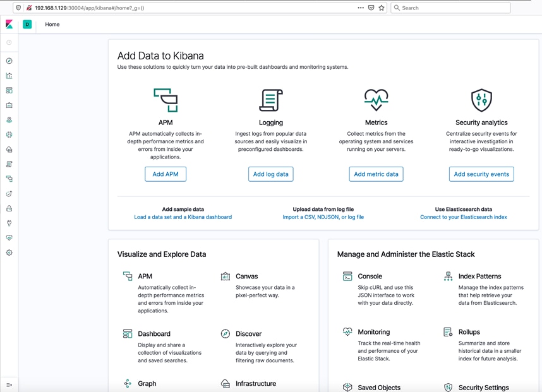Viewport: 542px width, 392px height.
Task: Open Dashboard card under Visualize and Explore Data
Action: tap(165, 347)
